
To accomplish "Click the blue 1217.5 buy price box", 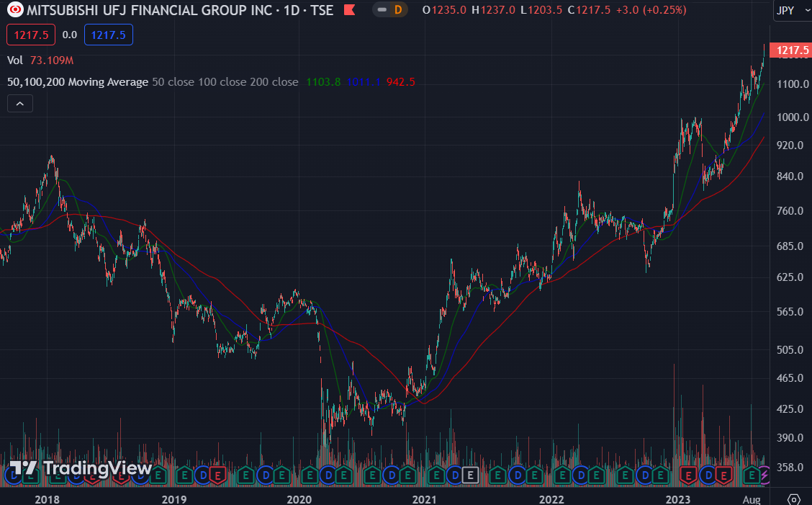I will [108, 35].
